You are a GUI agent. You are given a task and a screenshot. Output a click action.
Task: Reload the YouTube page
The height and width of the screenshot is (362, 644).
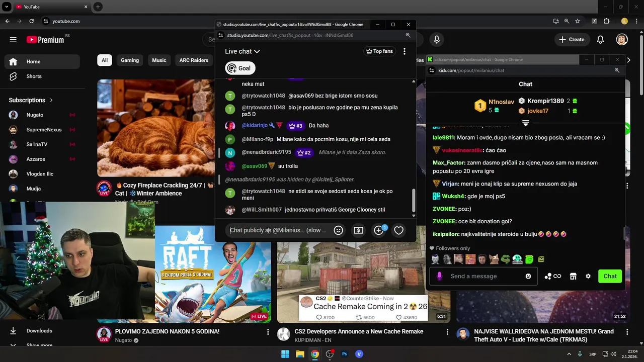(x=32, y=21)
